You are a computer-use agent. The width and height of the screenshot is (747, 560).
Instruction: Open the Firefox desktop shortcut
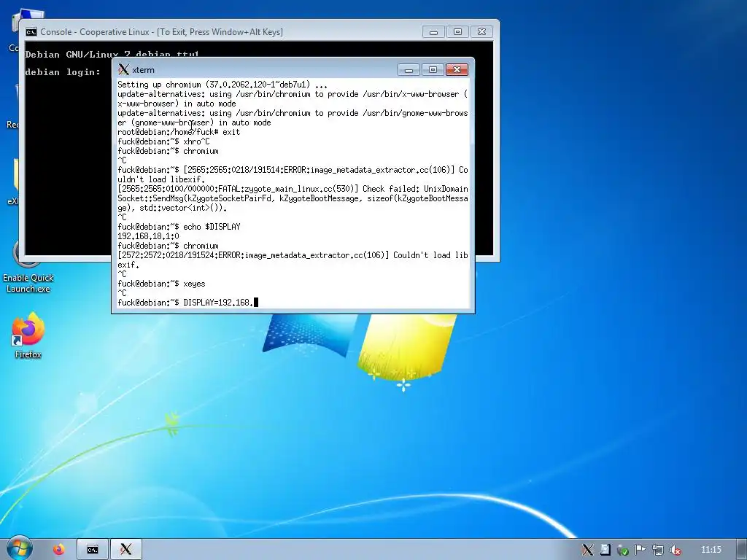28,335
